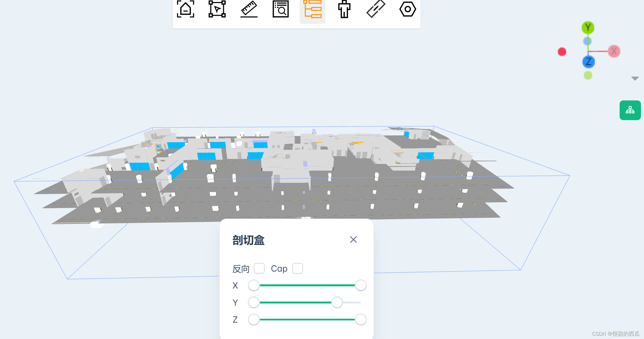Open the property search panel icon
Screen dimensions: 644x339
click(280, 9)
